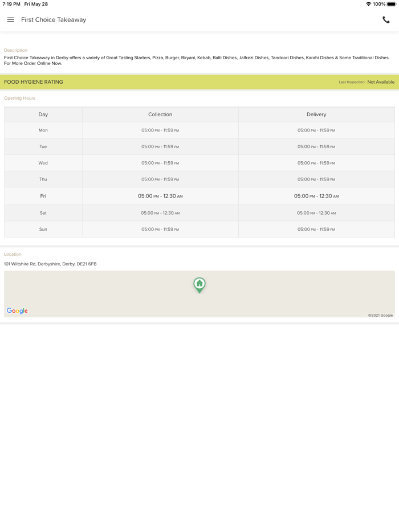This screenshot has height=532, width=399.
Task: Select the ©2021 Google map attribution
Action: [x=380, y=315]
